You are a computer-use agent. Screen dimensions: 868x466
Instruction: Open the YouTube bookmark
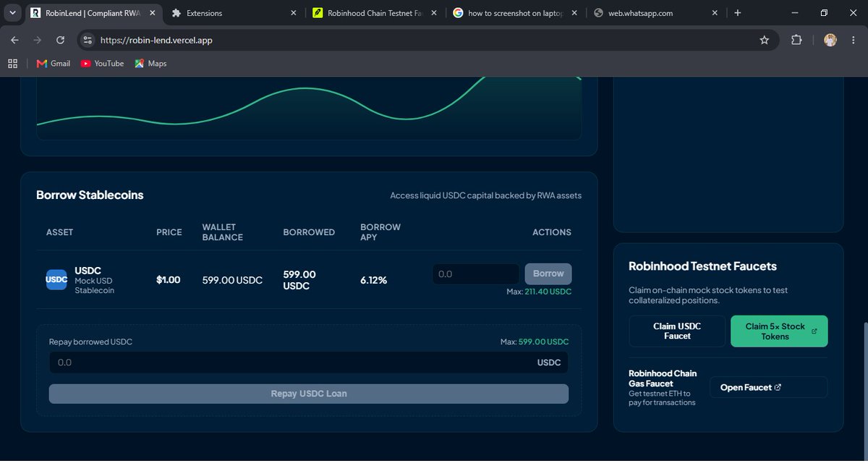click(102, 64)
